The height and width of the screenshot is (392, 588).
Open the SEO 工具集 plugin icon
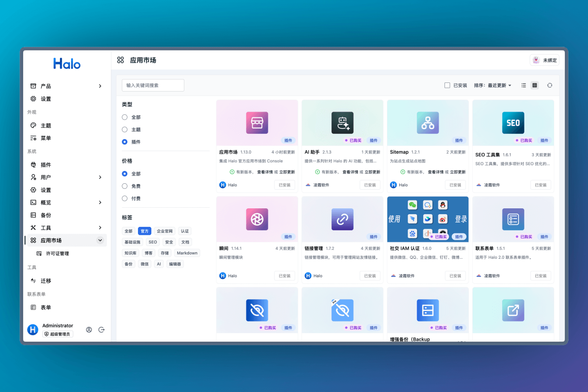513,123
